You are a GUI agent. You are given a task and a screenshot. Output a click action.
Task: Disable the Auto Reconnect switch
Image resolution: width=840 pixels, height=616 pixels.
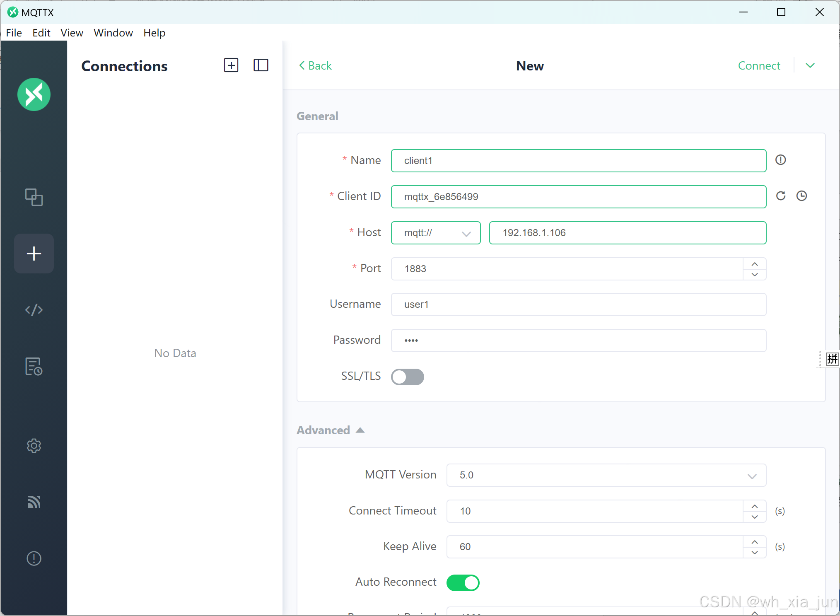coord(463,582)
